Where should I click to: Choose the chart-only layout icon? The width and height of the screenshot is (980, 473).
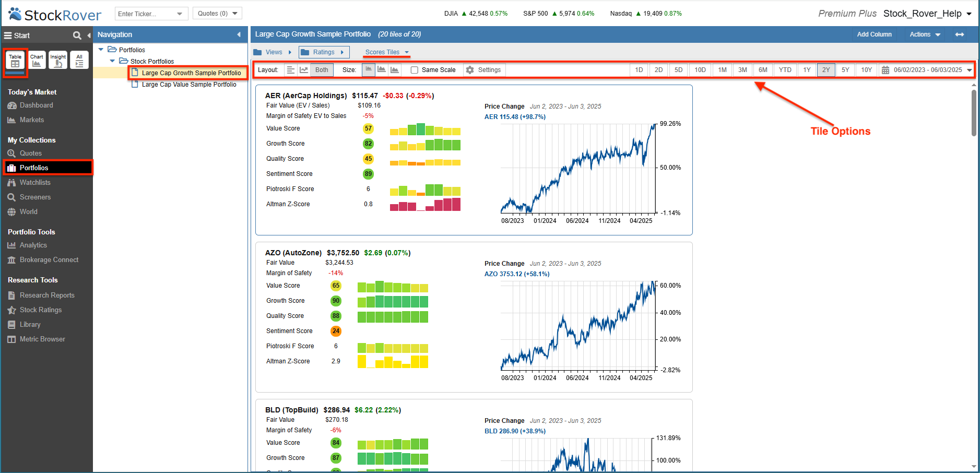[x=304, y=70]
